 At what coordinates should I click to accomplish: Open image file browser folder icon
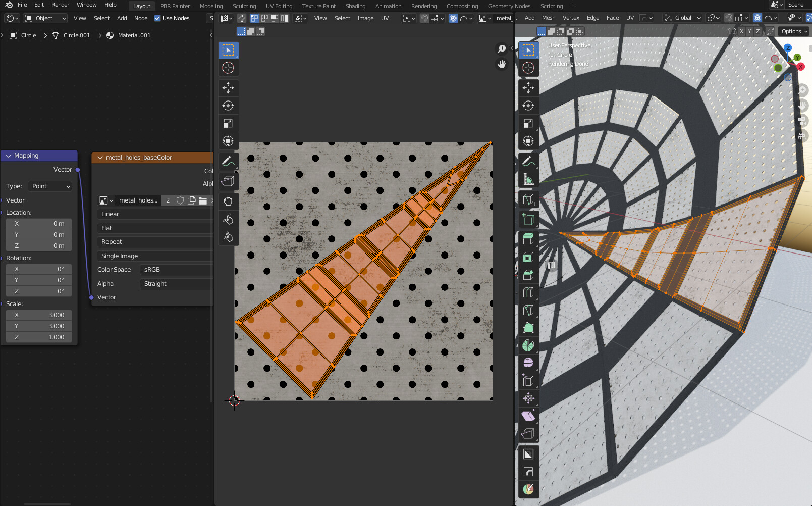203,200
